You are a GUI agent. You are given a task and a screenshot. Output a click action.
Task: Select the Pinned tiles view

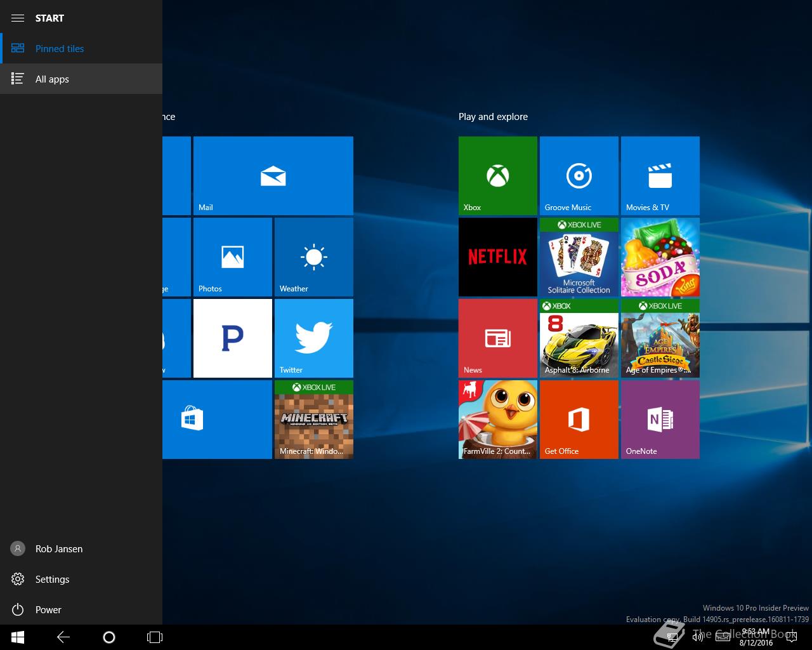tap(81, 48)
